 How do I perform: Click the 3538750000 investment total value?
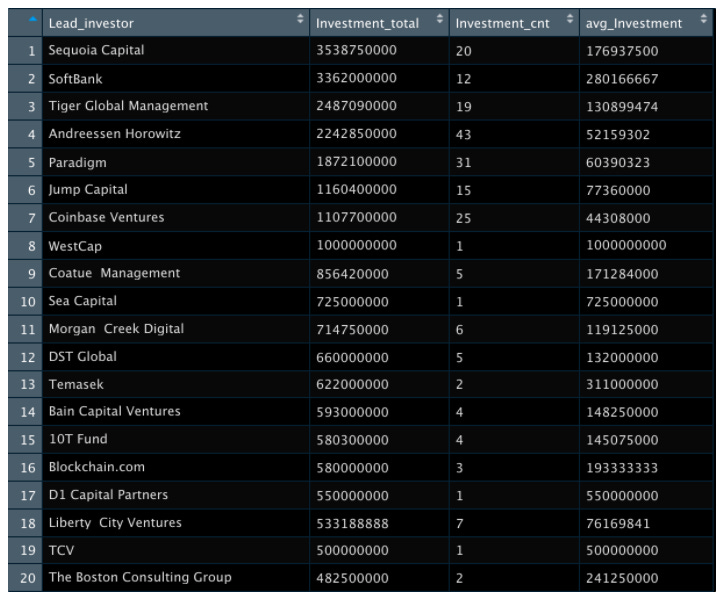356,50
